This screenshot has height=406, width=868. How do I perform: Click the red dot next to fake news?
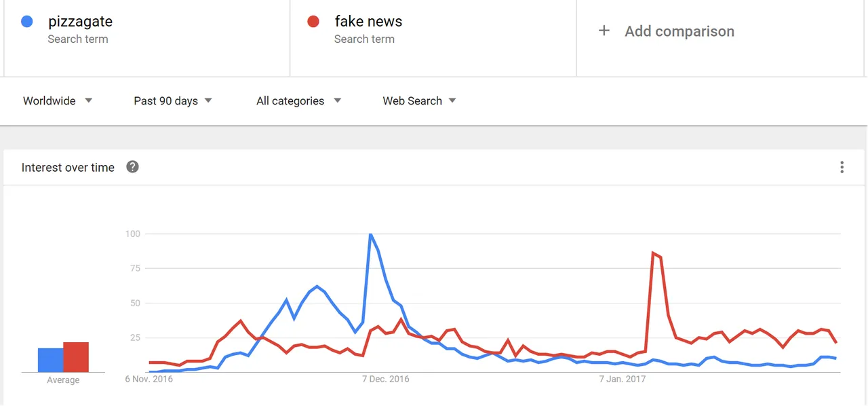click(x=313, y=22)
